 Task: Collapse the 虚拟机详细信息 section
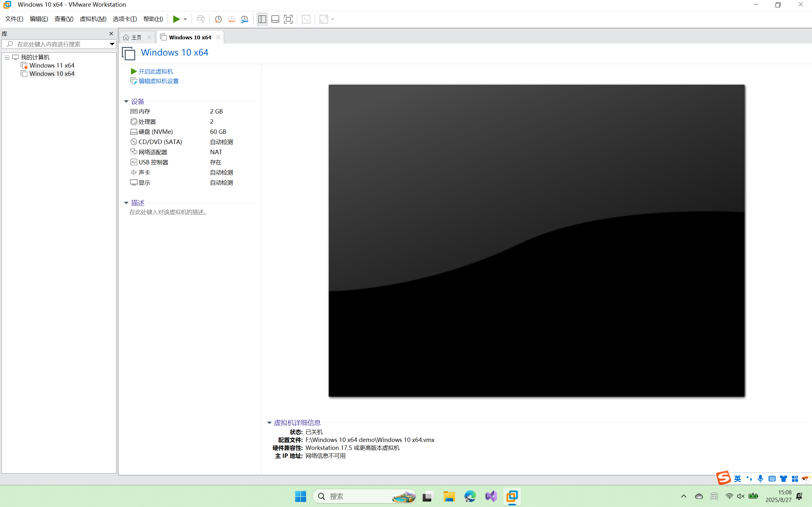(269, 423)
